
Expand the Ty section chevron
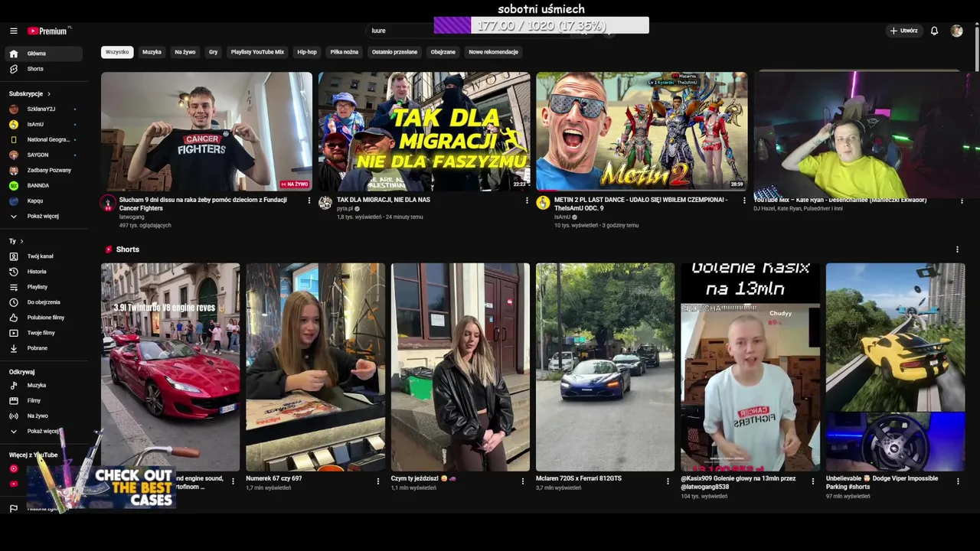(x=21, y=241)
